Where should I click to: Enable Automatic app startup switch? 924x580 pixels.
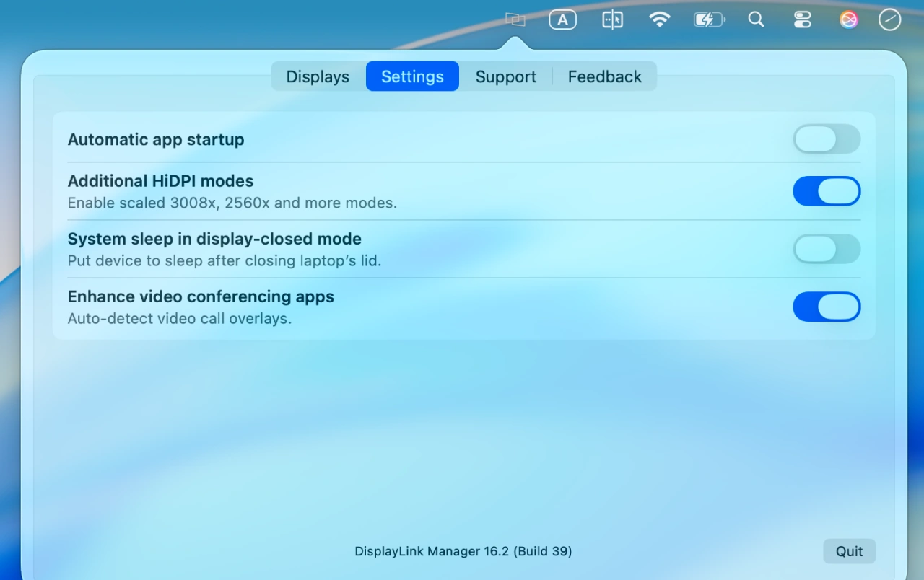coord(827,139)
